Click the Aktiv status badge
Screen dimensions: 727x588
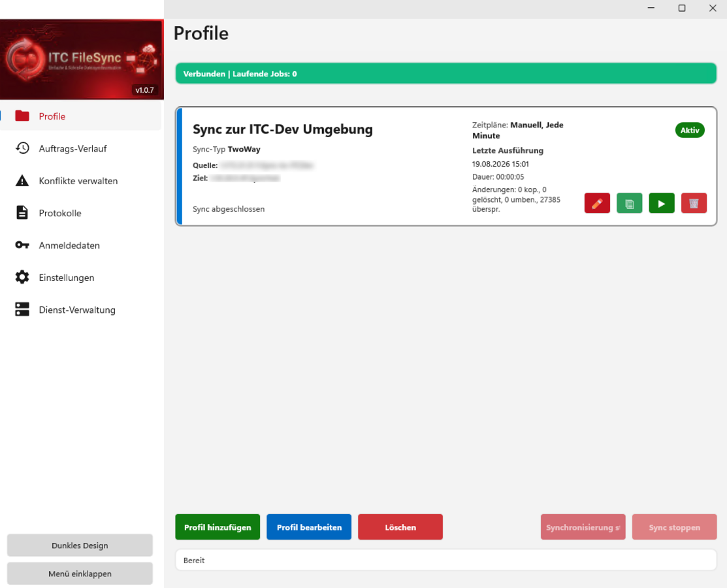[690, 130]
